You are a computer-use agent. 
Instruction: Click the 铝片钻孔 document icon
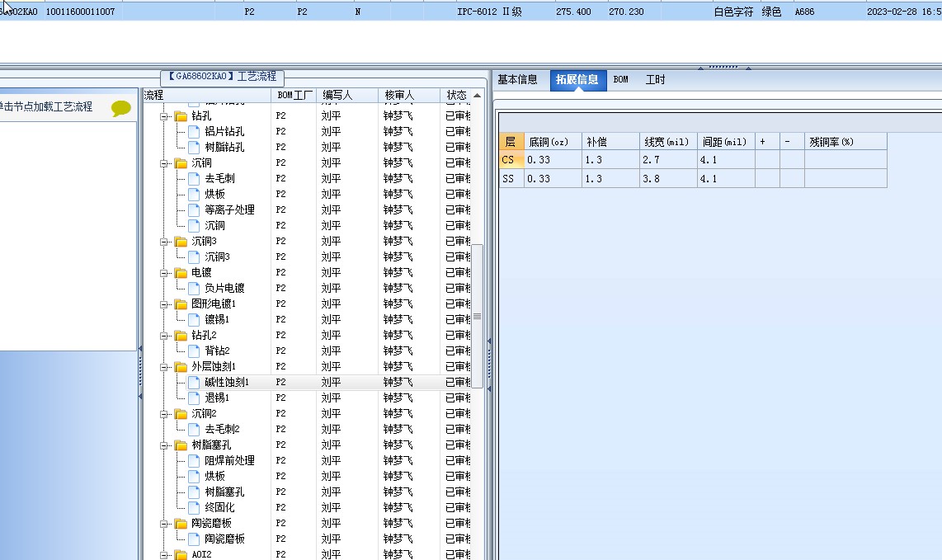pos(194,131)
